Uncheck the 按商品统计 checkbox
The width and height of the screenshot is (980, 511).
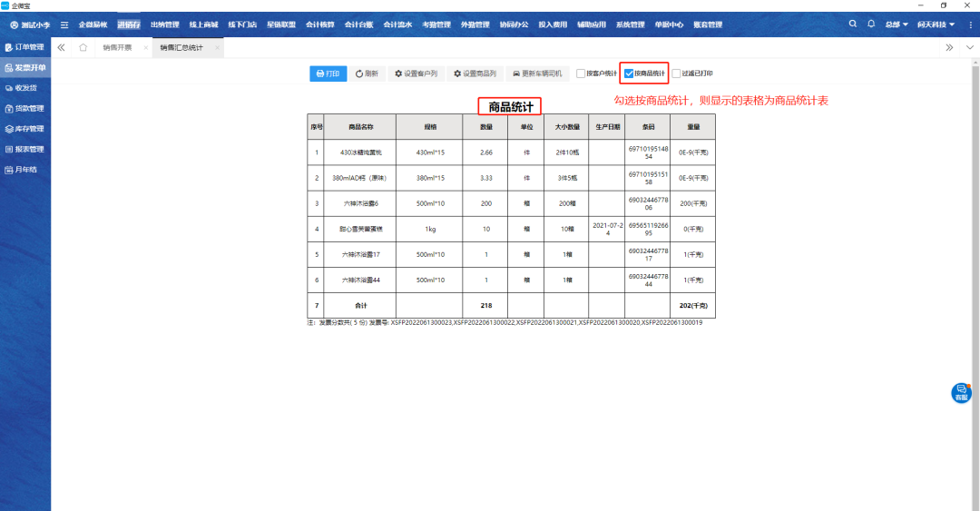pos(629,74)
